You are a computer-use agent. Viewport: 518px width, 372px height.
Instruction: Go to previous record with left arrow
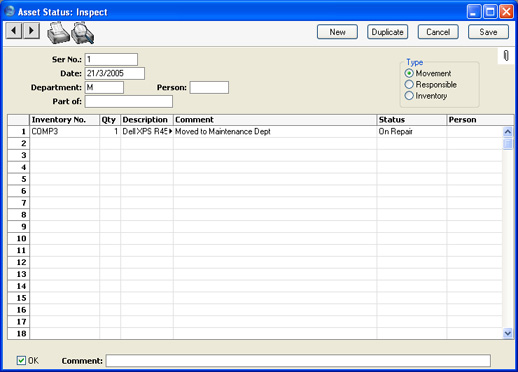pos(14,31)
